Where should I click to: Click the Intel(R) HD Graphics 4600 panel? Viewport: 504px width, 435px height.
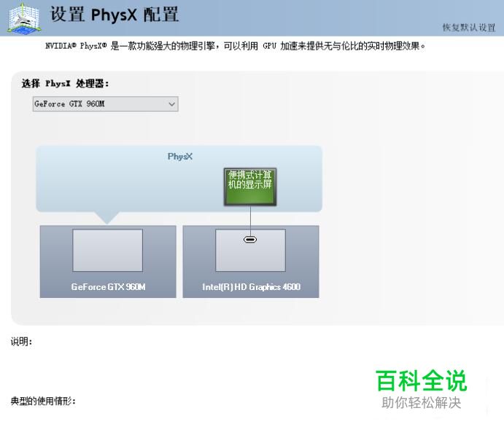[251, 262]
